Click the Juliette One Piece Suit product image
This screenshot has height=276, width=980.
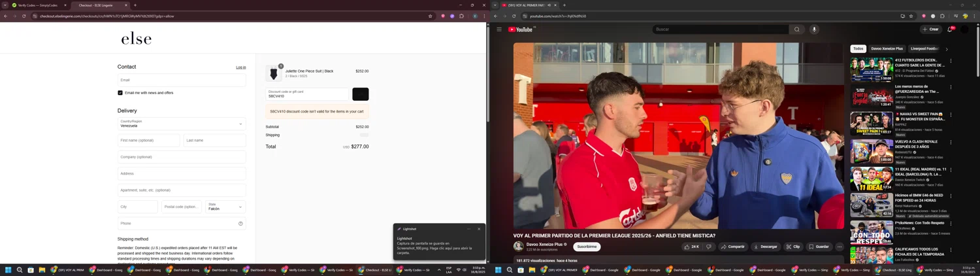[x=274, y=73]
